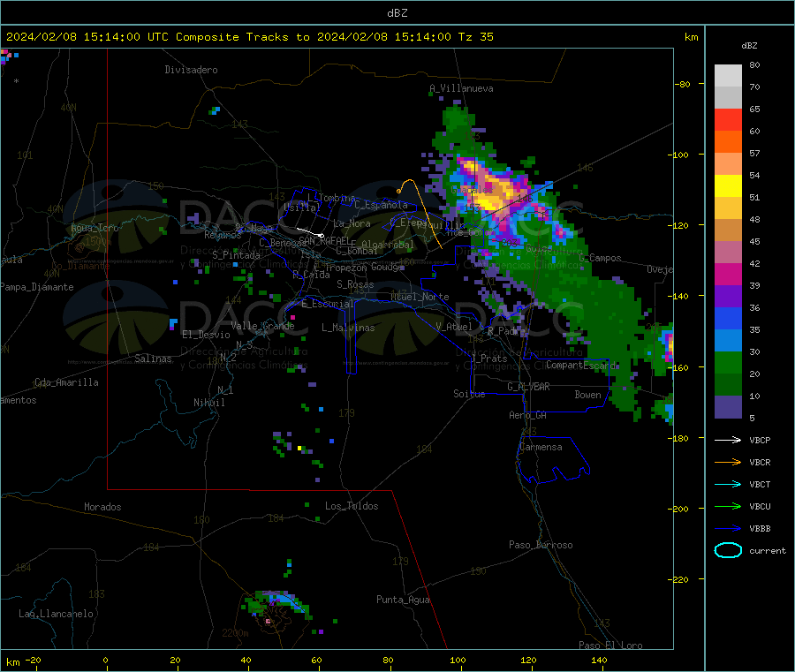The width and height of the screenshot is (795, 672).
Task: Click the 'Los_Toldos' map label
Action: (352, 506)
